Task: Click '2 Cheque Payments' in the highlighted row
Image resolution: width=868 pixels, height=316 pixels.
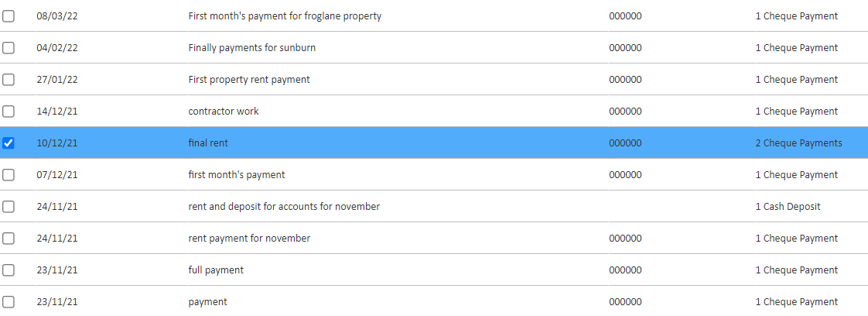Action: tap(798, 143)
